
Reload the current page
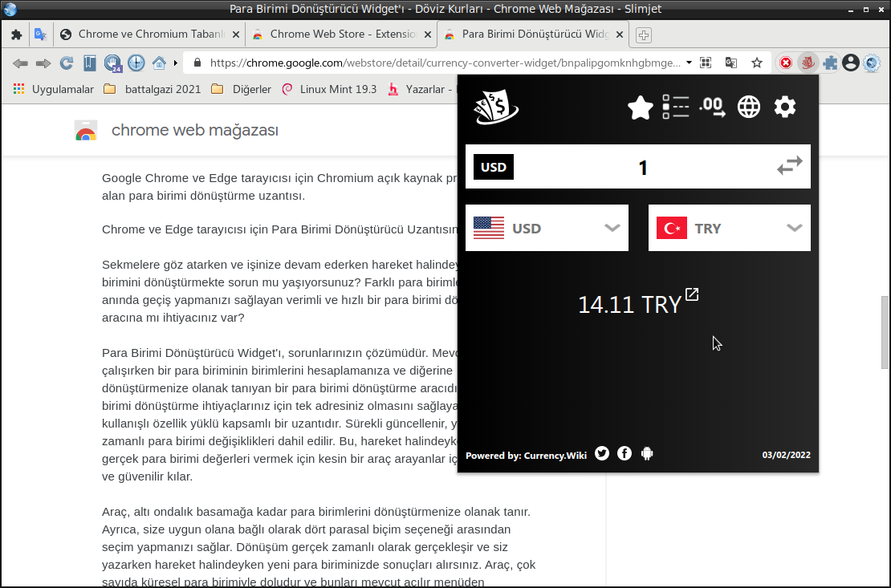pyautogui.click(x=67, y=63)
